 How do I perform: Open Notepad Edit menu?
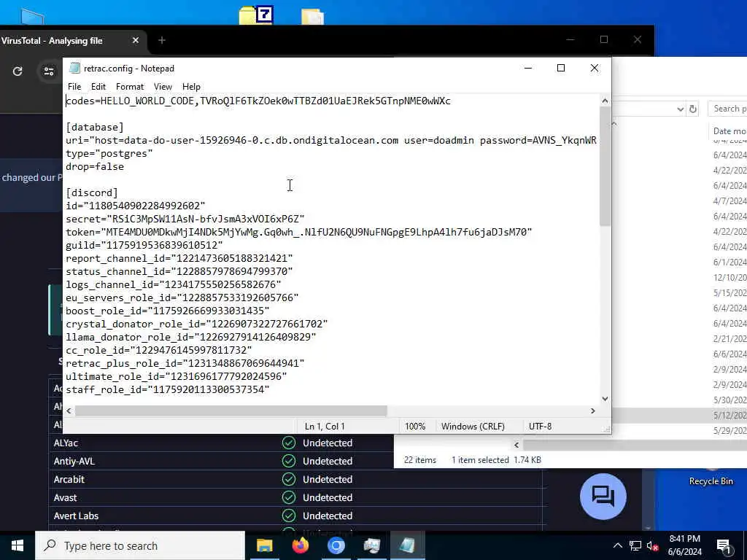click(98, 87)
